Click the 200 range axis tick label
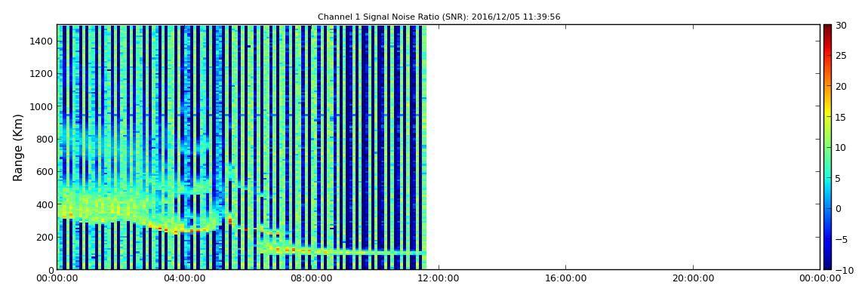Screen dimensions: 868x307 pyautogui.click(x=45, y=238)
